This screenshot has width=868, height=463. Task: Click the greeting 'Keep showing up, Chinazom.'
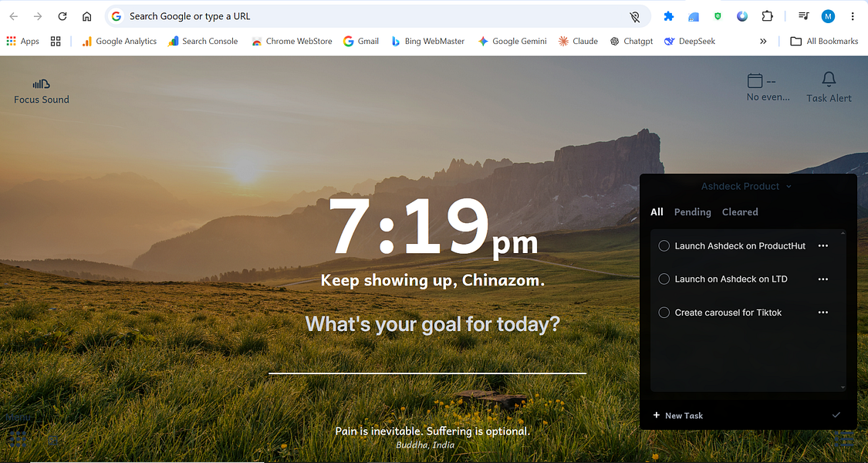pyautogui.click(x=433, y=280)
